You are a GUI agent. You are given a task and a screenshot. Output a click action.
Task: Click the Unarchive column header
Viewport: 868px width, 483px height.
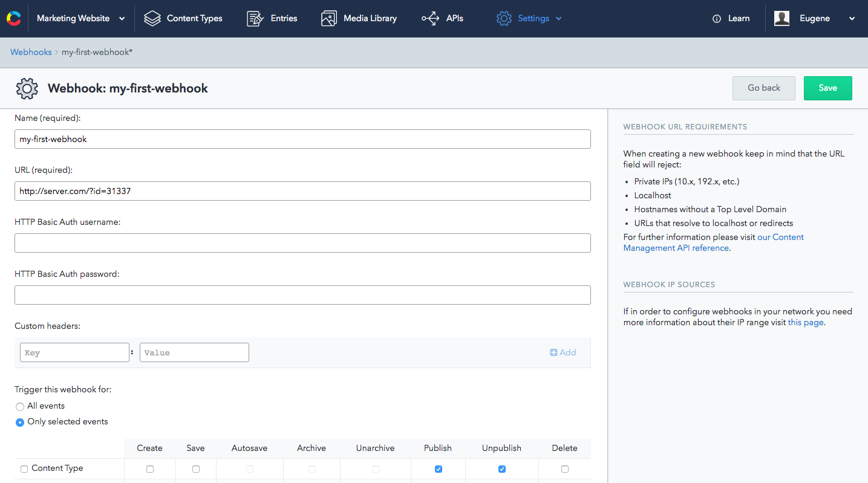(375, 448)
